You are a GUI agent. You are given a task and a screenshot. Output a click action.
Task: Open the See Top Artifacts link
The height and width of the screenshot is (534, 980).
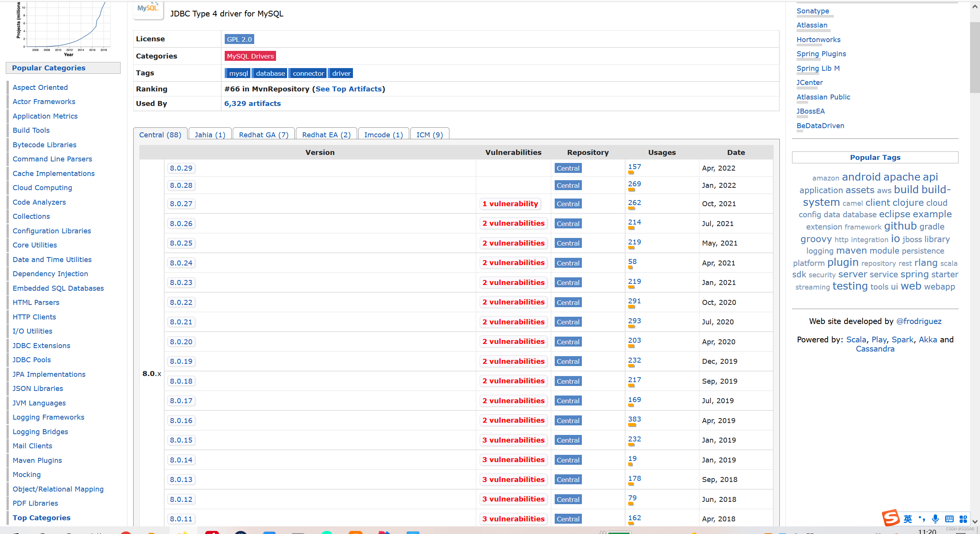pos(348,89)
